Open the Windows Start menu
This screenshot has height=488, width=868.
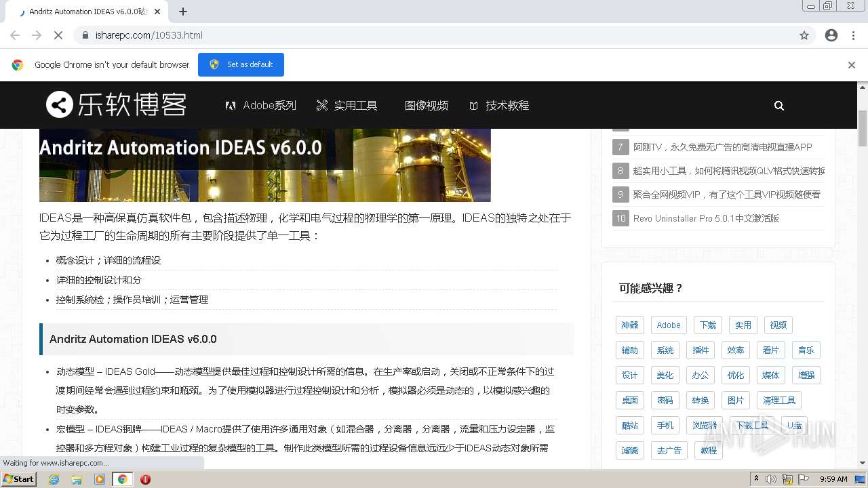point(19,479)
